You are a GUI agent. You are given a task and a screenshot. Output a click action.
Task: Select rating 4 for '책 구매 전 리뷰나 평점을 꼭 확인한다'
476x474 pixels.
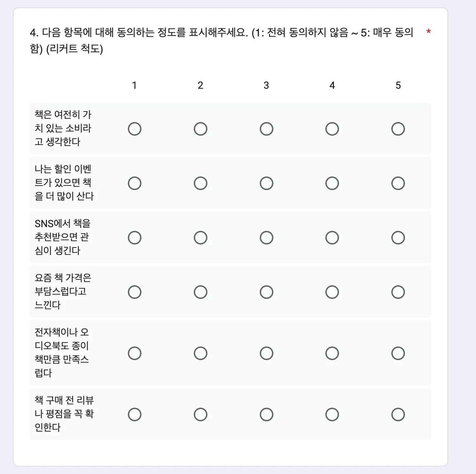(x=332, y=414)
